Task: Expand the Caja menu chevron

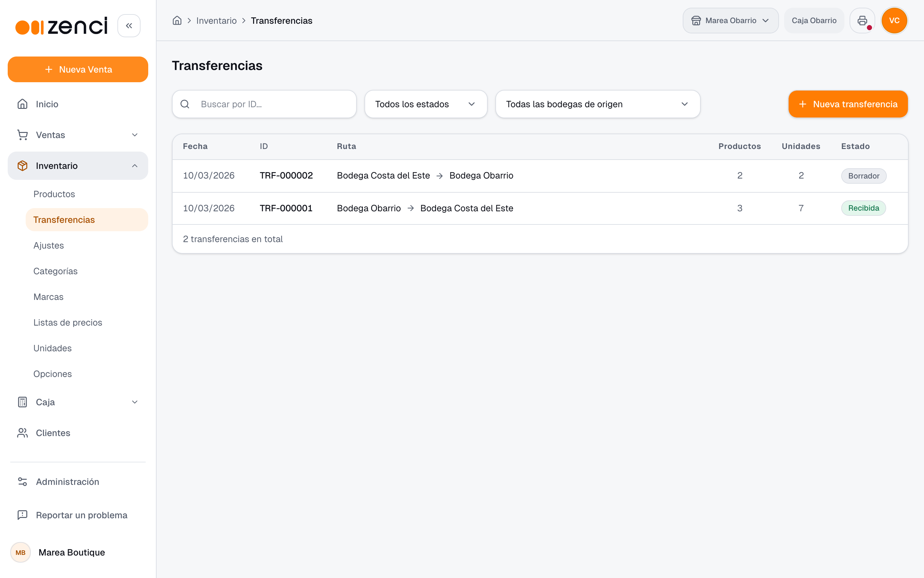Action: click(x=135, y=402)
